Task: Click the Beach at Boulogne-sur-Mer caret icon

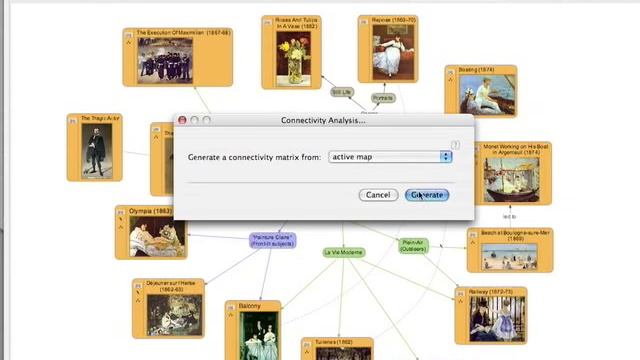Action: tap(473, 242)
